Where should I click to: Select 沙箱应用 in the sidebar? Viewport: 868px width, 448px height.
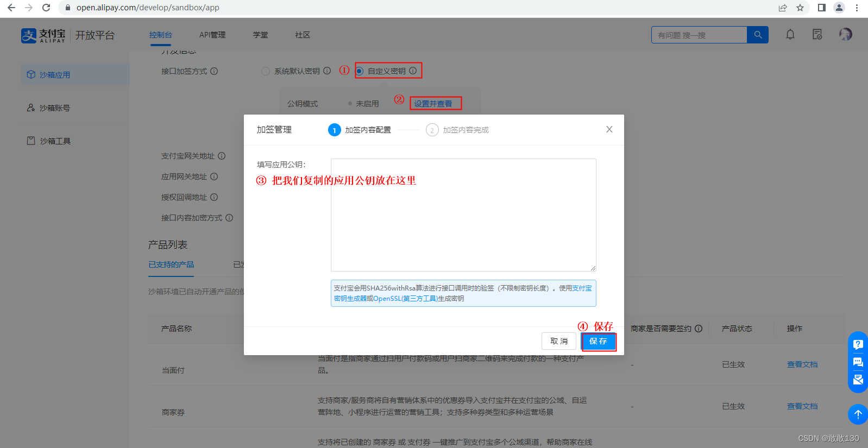pyautogui.click(x=76, y=74)
